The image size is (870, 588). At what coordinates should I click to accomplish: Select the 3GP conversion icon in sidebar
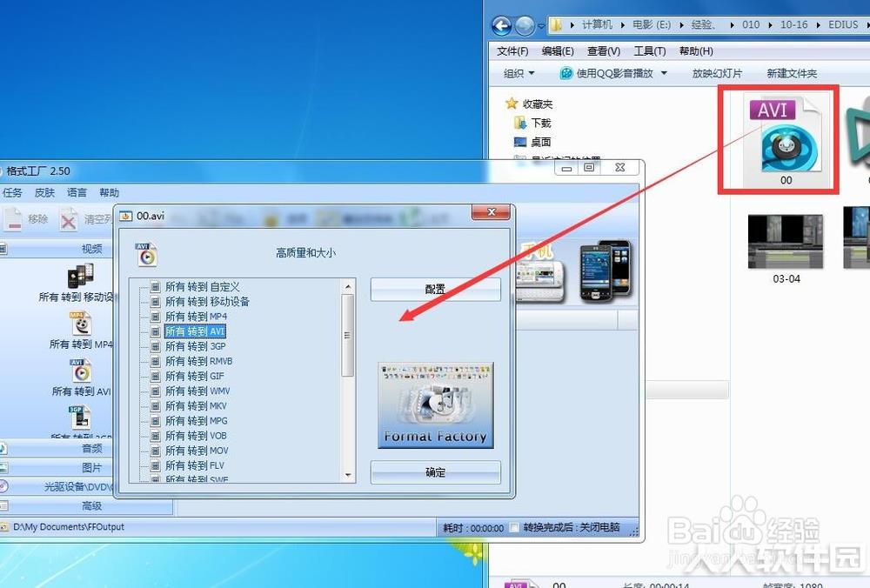79,418
